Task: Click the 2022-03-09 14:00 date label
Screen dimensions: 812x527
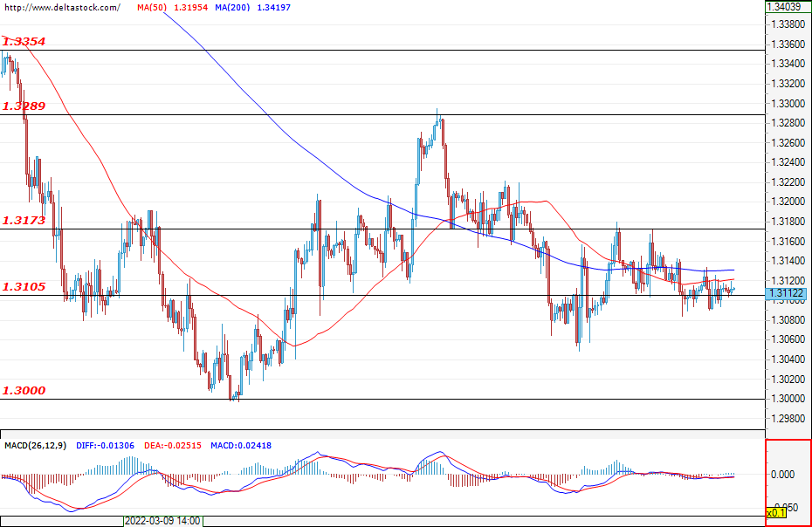Action: click(162, 521)
